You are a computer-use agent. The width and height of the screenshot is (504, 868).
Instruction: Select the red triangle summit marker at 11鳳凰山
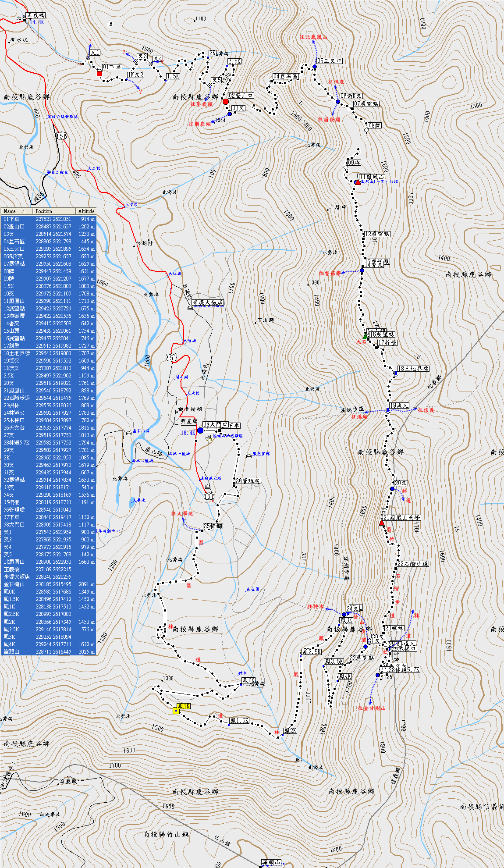tap(358, 182)
